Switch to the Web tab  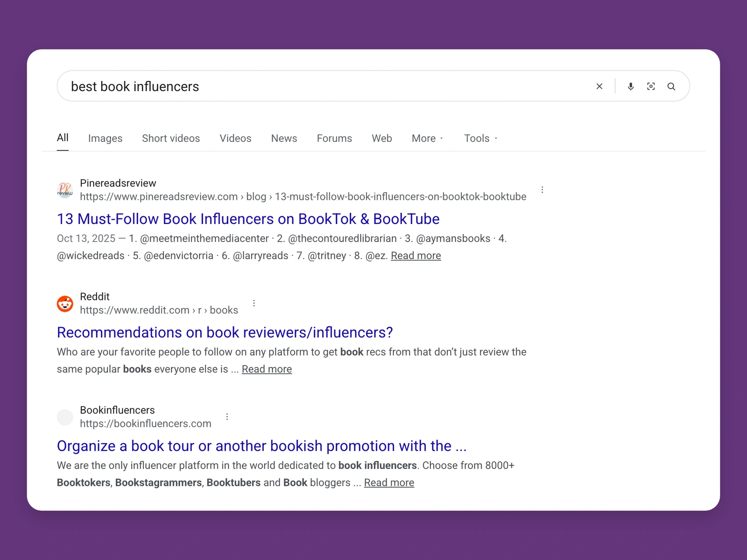(382, 138)
